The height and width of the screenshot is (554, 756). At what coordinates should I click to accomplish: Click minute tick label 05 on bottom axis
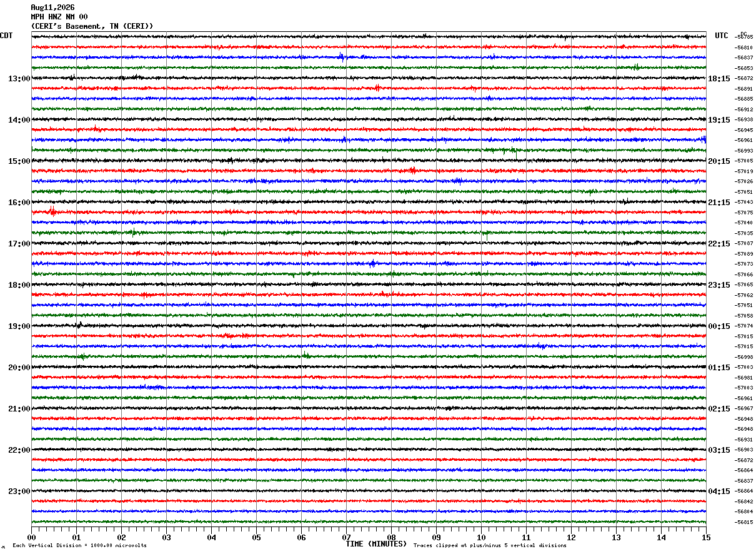tap(256, 538)
